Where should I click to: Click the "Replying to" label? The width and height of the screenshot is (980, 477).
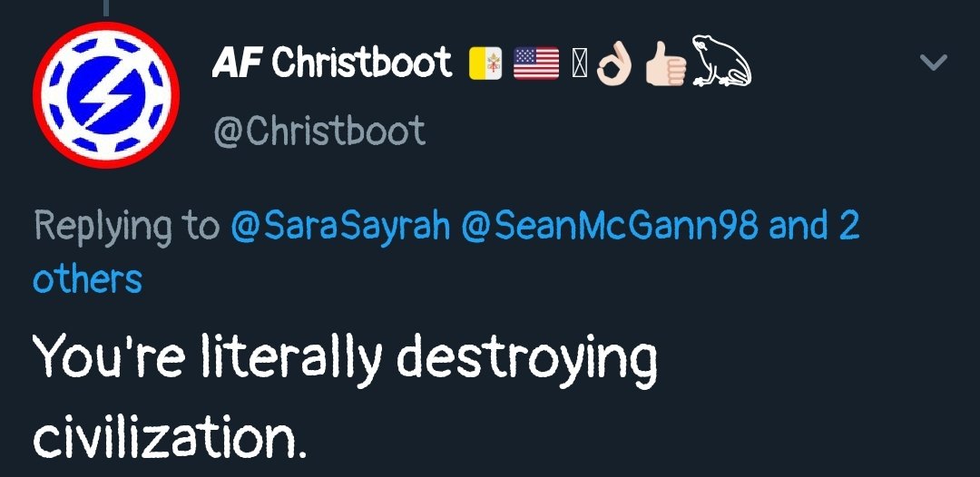(x=128, y=228)
